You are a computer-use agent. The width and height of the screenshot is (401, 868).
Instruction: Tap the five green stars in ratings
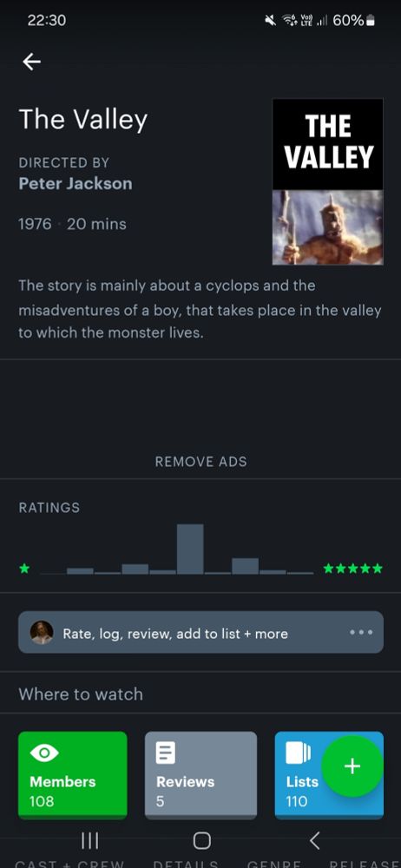352,569
